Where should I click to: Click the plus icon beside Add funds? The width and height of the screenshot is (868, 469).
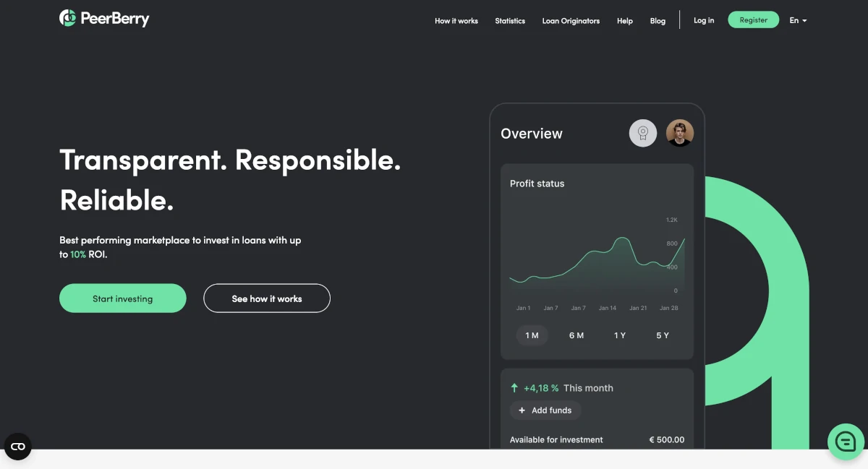522,410
